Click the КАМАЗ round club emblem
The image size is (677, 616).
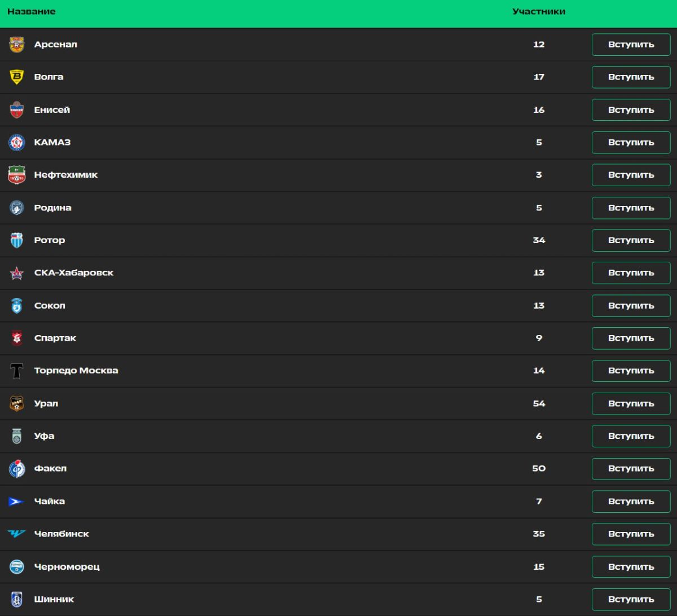pyautogui.click(x=17, y=143)
